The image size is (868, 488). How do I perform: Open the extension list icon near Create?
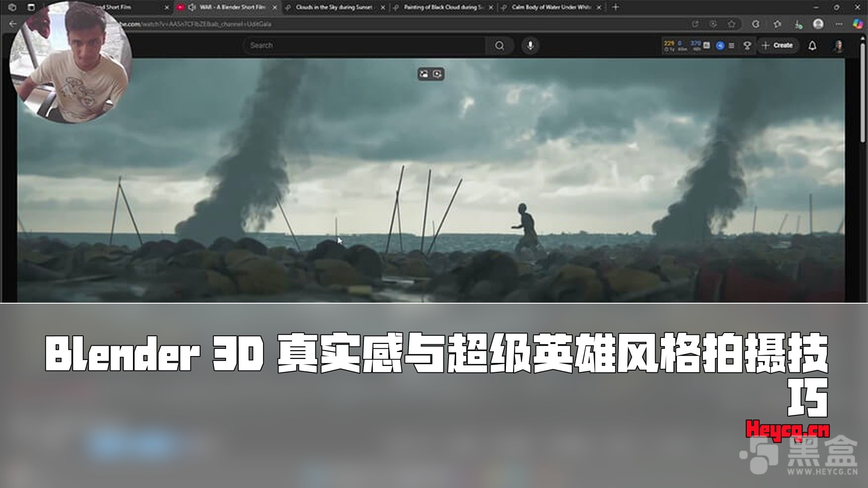tap(731, 46)
